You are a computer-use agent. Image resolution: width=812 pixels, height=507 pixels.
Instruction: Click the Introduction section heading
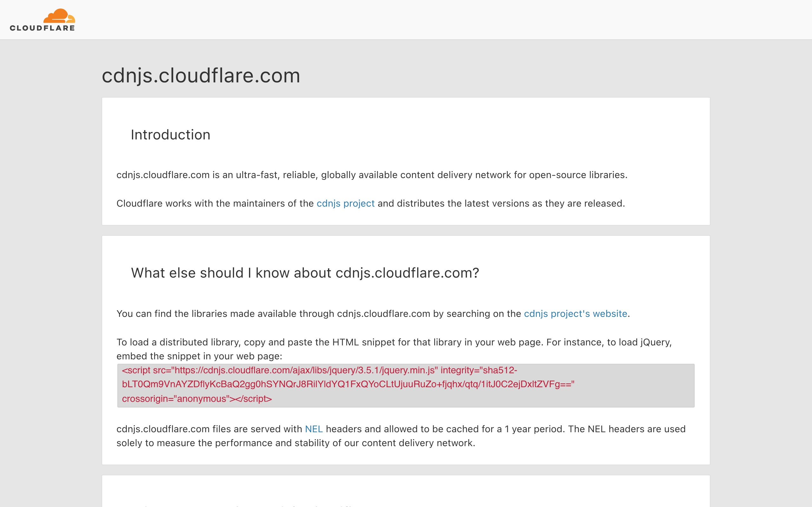coord(170,134)
